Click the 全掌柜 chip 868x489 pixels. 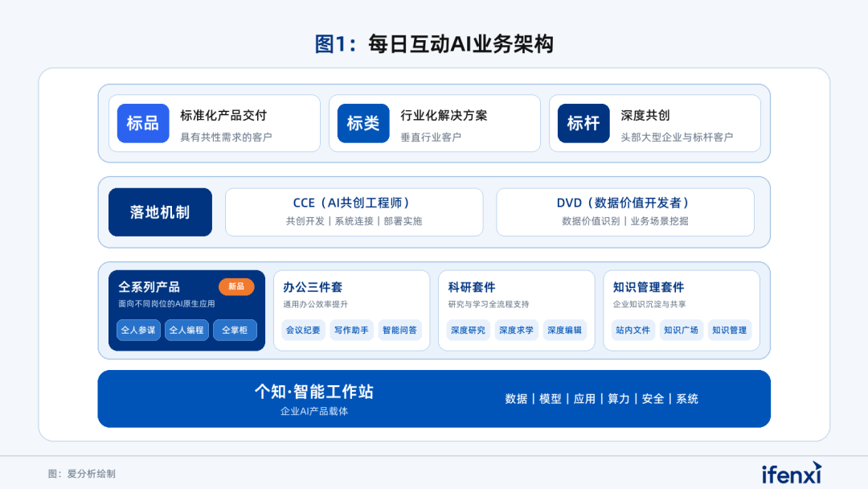click(235, 330)
